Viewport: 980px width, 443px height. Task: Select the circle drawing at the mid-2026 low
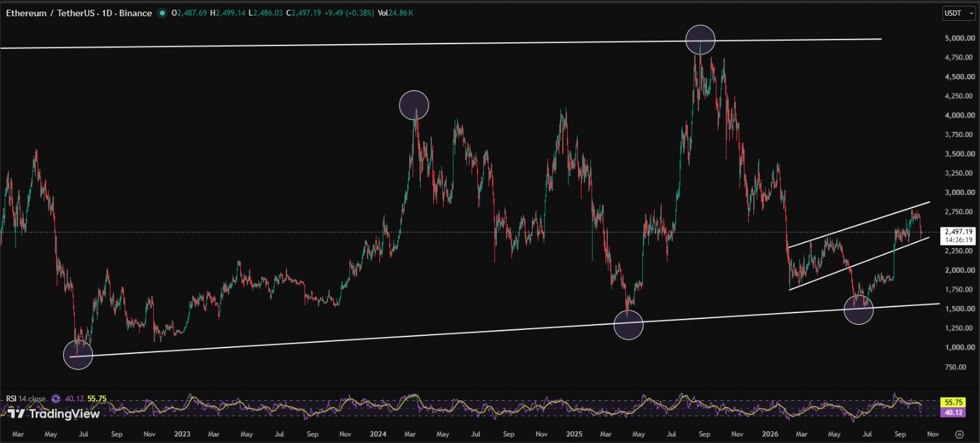click(859, 309)
